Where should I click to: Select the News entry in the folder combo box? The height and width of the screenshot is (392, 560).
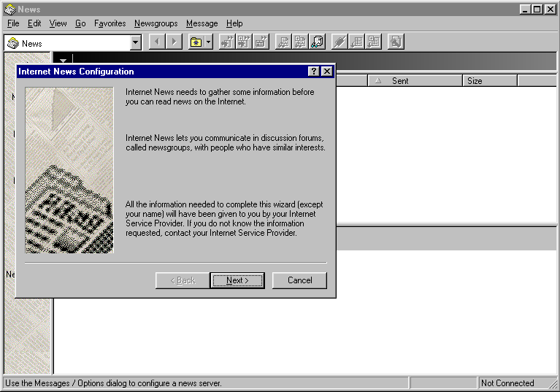[68, 43]
